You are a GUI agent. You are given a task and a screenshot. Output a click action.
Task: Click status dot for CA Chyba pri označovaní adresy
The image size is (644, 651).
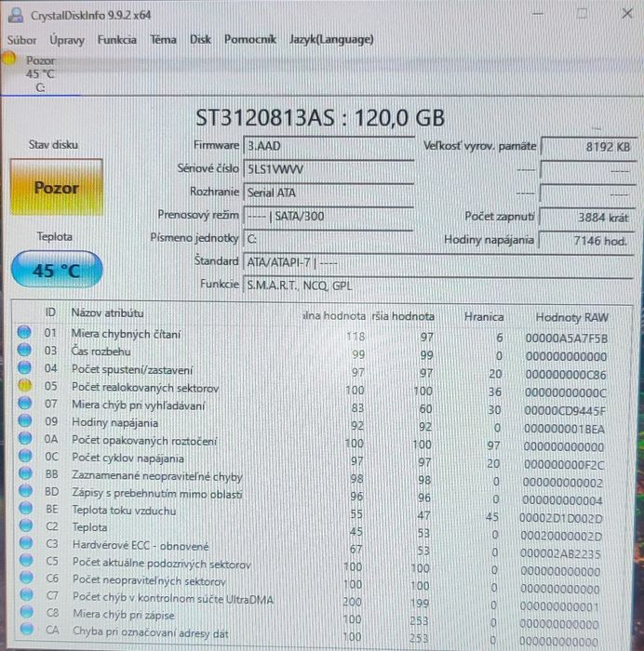(x=27, y=629)
